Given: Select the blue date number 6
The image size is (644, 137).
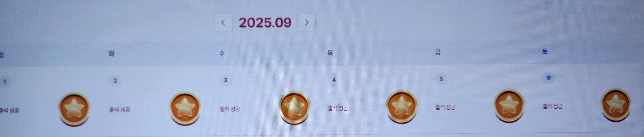Looking at the screenshot, I should click(549, 78).
